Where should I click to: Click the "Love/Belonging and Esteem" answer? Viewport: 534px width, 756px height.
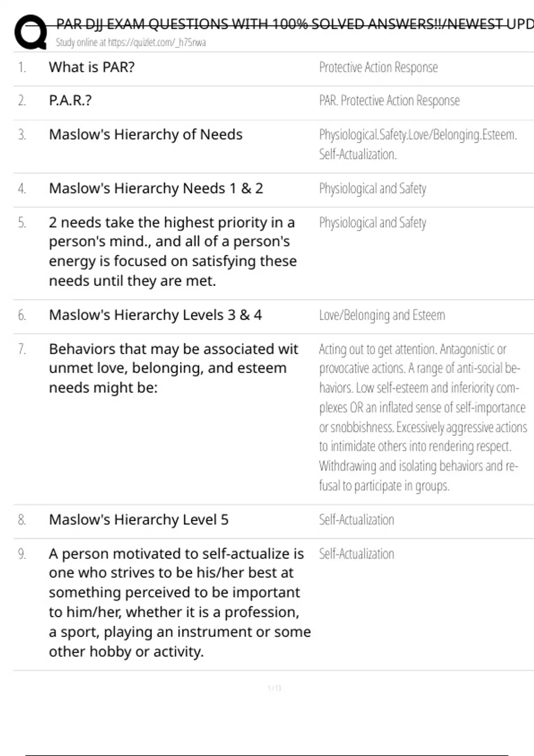382,315
